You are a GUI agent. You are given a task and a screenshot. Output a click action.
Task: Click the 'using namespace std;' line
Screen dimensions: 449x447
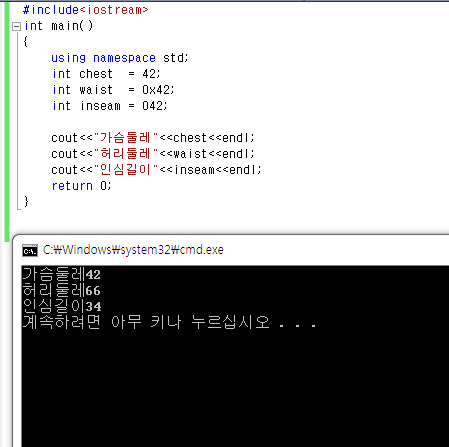120,58
